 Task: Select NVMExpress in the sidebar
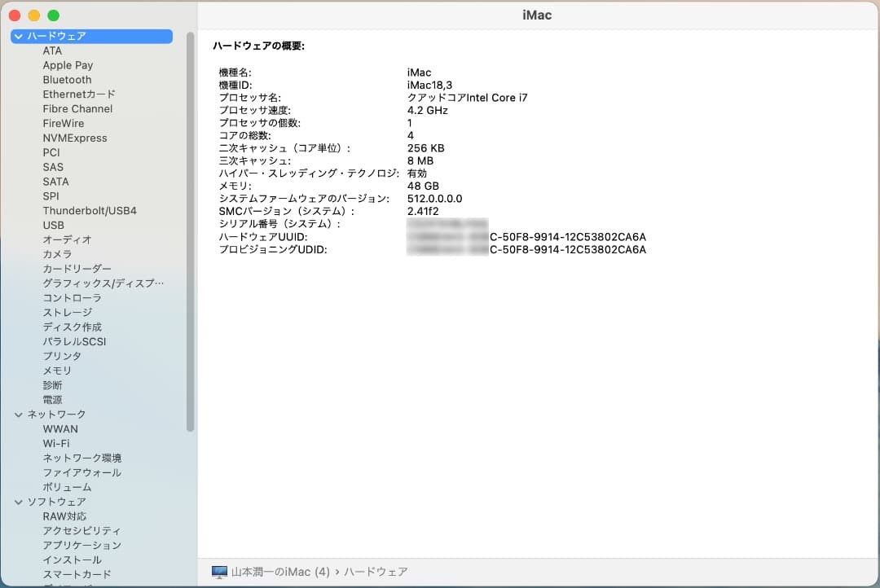pos(75,138)
